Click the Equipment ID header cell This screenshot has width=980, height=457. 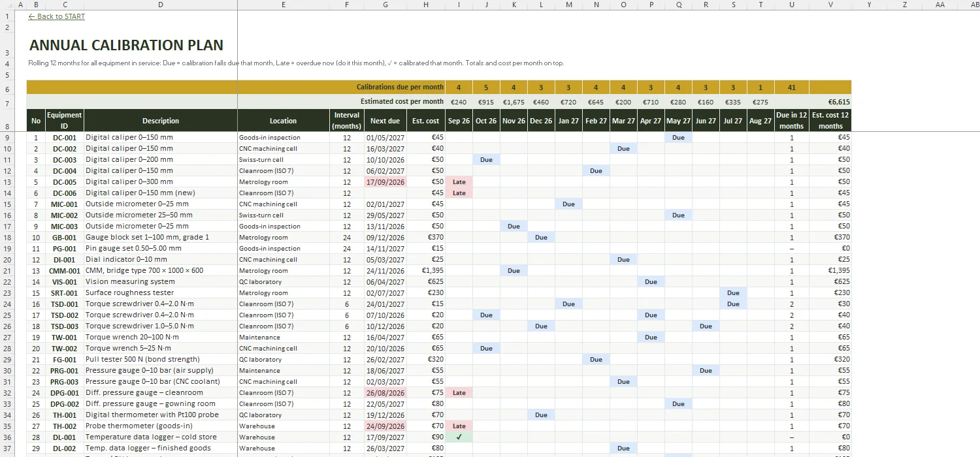coord(65,121)
